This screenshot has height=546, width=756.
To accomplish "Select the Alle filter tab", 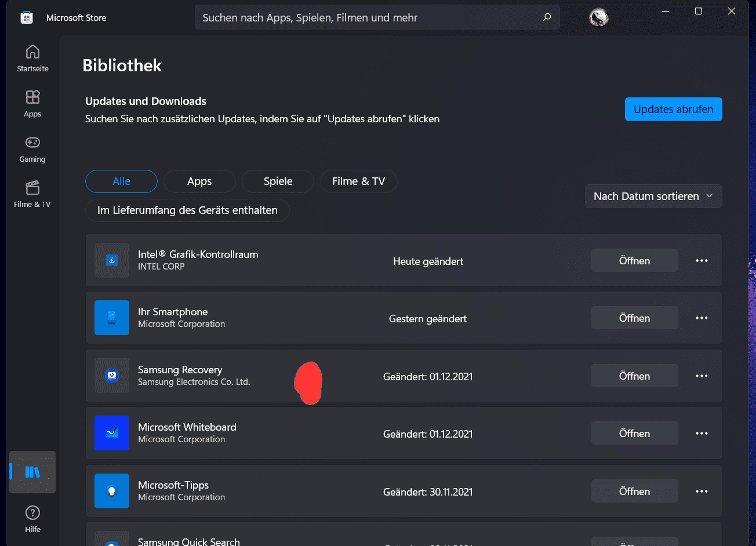I will [x=121, y=181].
